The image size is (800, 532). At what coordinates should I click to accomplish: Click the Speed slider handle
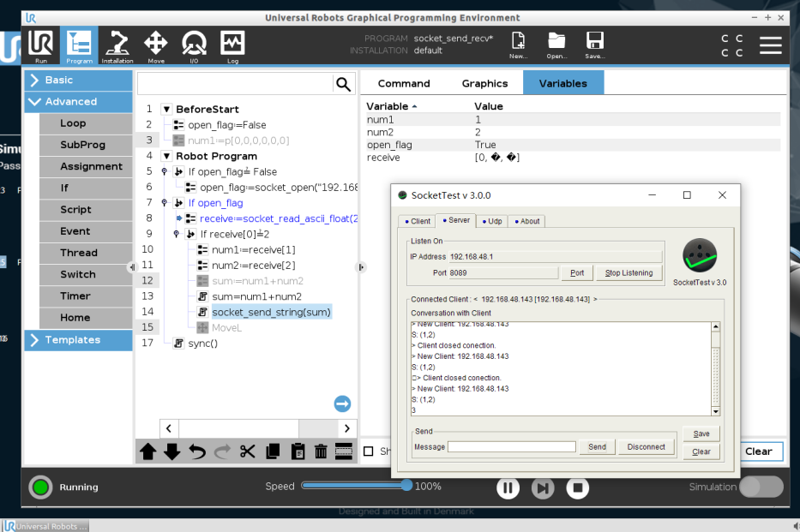[x=406, y=485]
